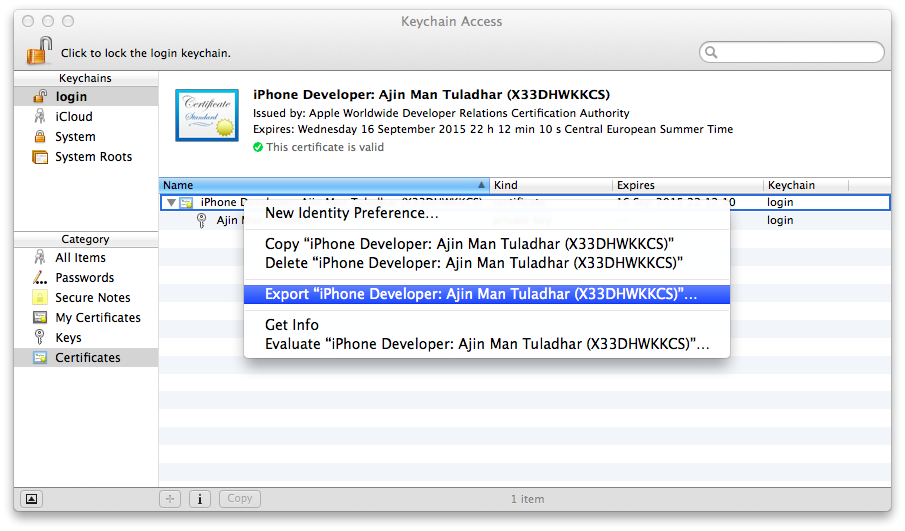Screen dimensions: 905x531
Task: Click the System Roots folder icon
Action: (x=40, y=157)
